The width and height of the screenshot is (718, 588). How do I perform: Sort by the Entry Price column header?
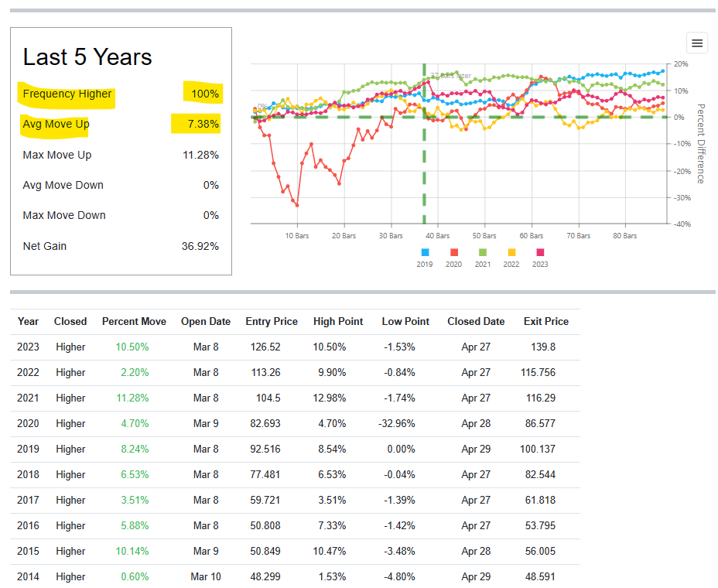tap(272, 322)
